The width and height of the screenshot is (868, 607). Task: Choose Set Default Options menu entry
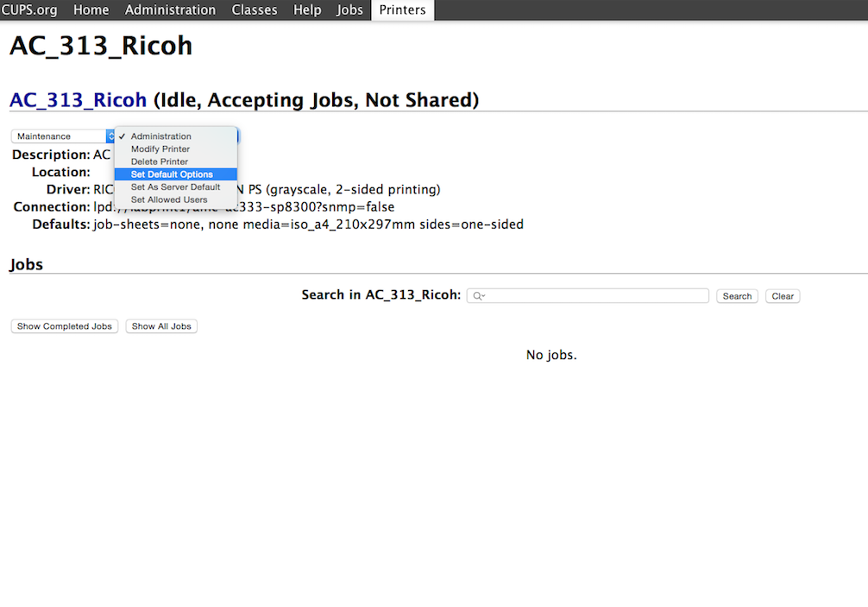pos(175,174)
